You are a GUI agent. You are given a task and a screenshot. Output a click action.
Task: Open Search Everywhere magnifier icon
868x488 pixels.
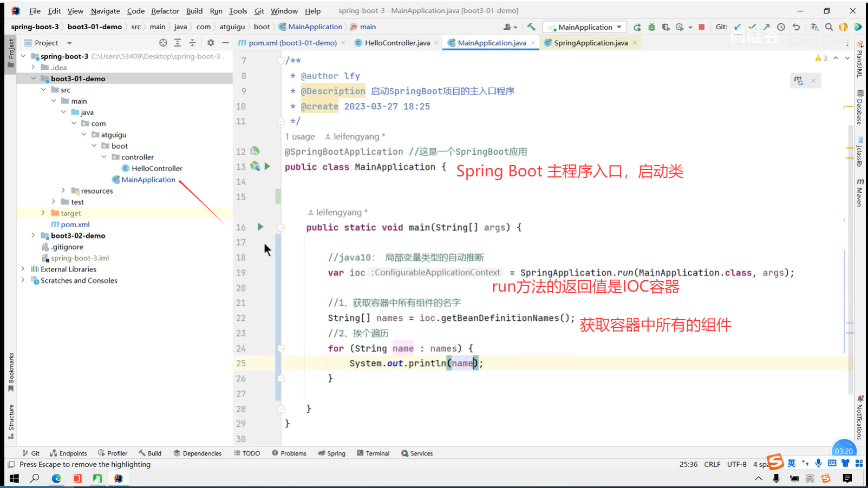pyautogui.click(x=829, y=27)
